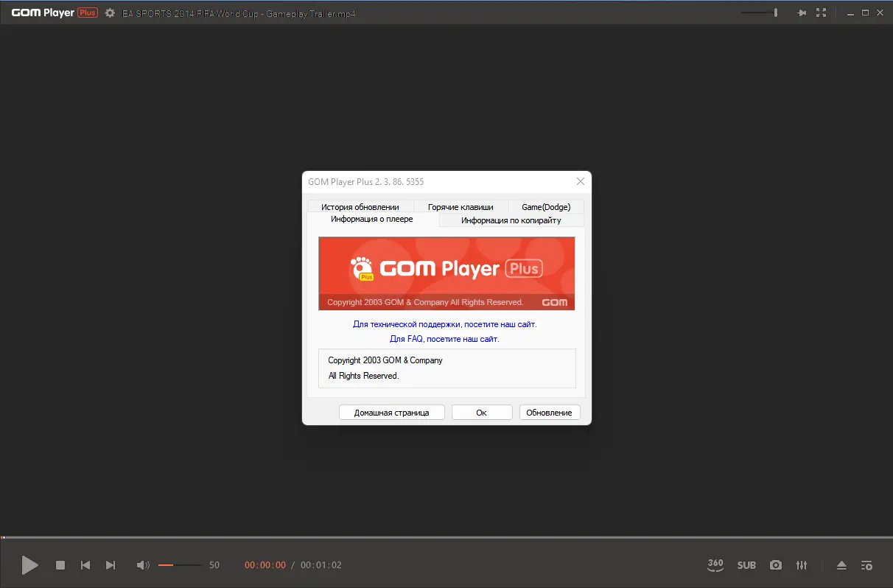The image size is (893, 588).
Task: Click dialog title GOM Player Plus 2. 3. 86. 5355
Action: click(365, 181)
